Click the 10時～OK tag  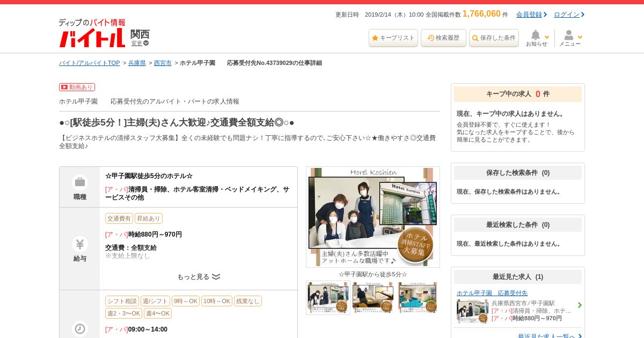click(217, 301)
